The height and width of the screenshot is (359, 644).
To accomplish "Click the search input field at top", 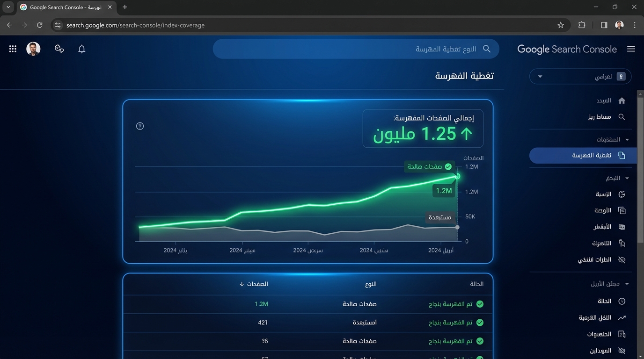I will pos(356,49).
